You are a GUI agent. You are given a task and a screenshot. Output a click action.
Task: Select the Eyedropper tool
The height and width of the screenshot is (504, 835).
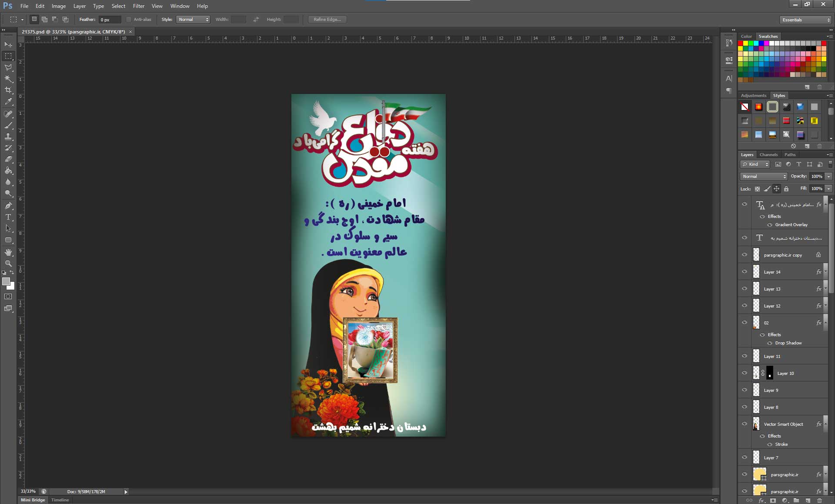(8, 102)
